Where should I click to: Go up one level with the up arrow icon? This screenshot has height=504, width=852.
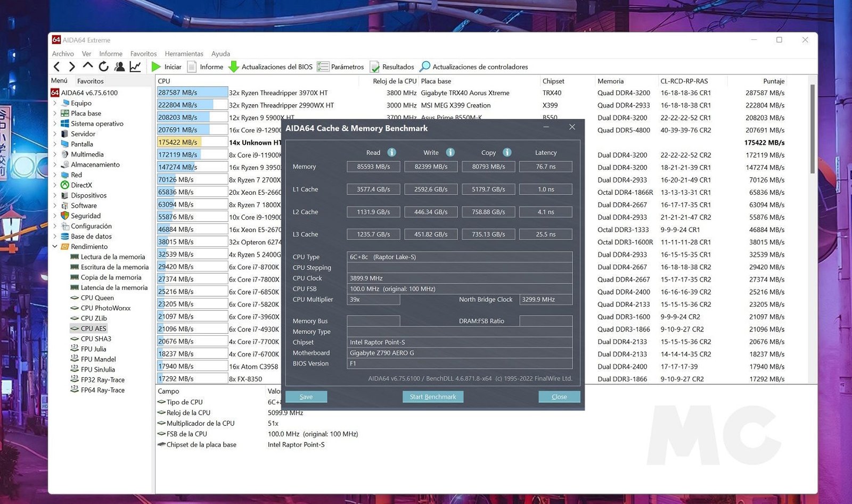pyautogui.click(x=88, y=66)
